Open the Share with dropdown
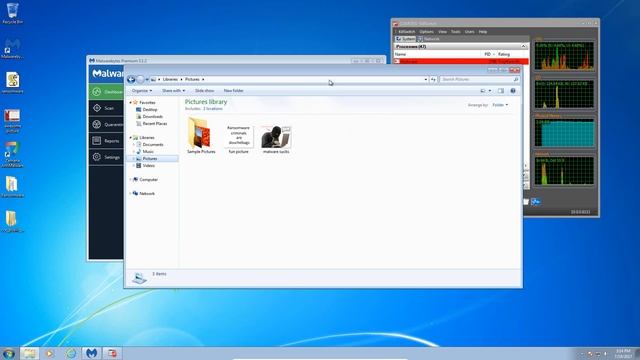This screenshot has height=360, width=640. pos(173,91)
